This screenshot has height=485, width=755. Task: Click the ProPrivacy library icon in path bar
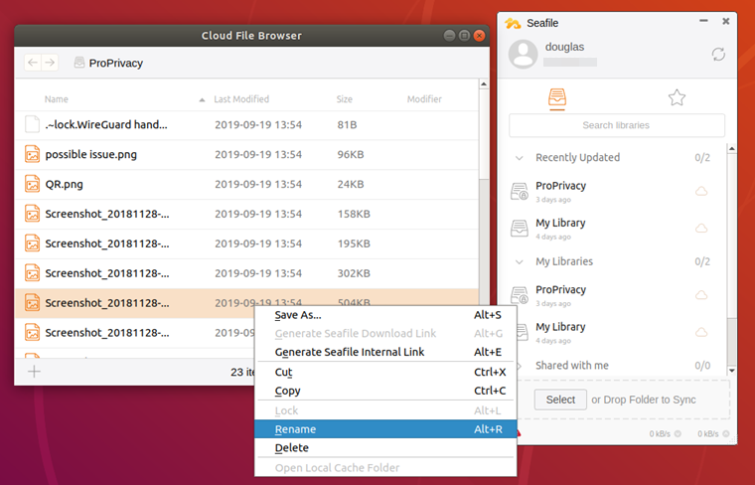click(79, 63)
